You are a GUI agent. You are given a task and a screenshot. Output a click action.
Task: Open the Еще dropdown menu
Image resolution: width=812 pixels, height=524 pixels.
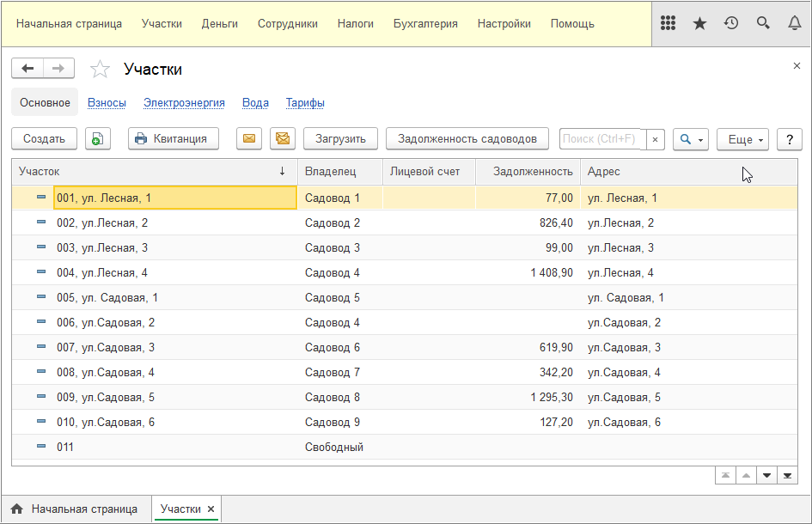(x=742, y=139)
